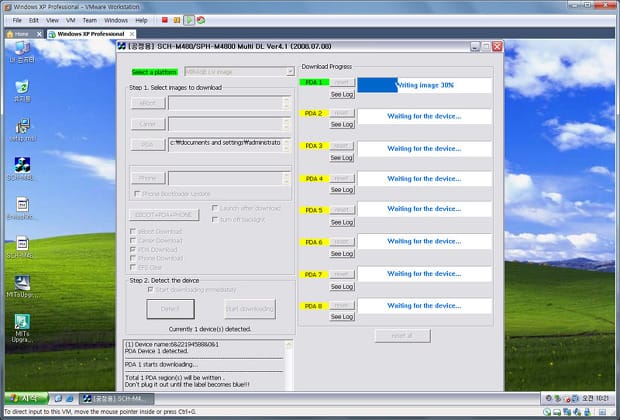This screenshot has height=420, width=620.
Task: Toggle PDA Download checkbox
Action: click(x=133, y=250)
